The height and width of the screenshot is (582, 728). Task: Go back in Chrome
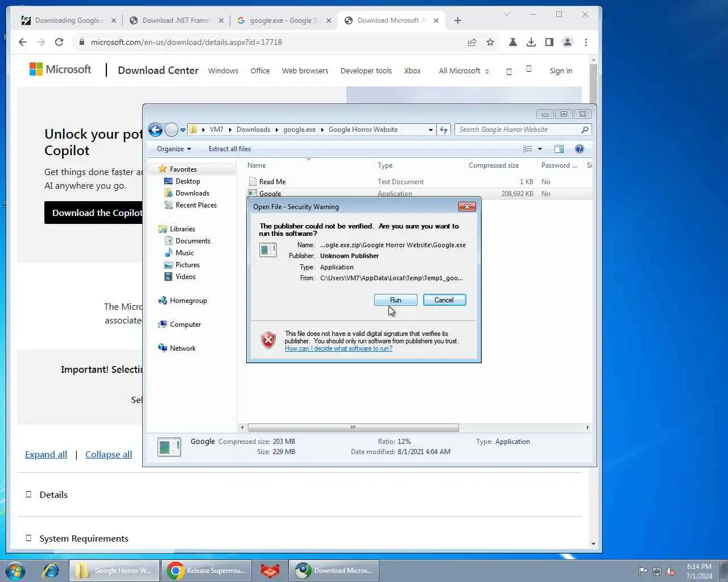pos(23,42)
